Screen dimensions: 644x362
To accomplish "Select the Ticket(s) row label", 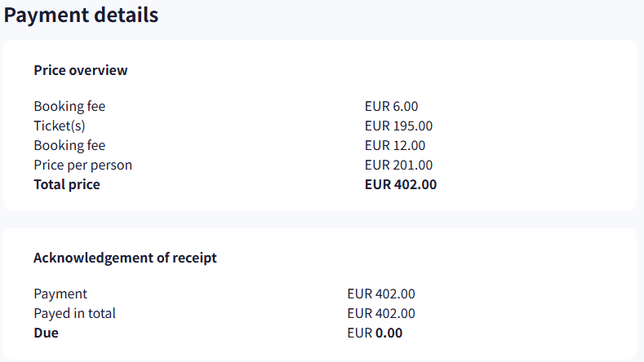I will click(60, 126).
